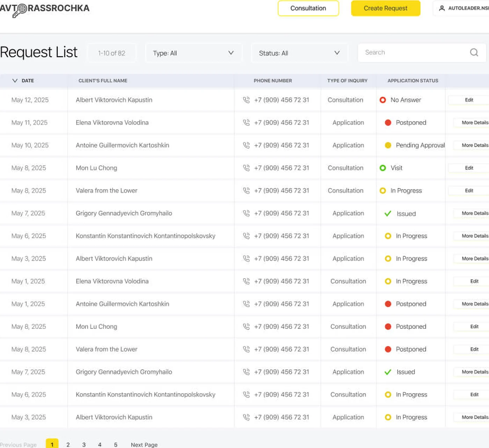Click the Next Page link

(x=144, y=445)
